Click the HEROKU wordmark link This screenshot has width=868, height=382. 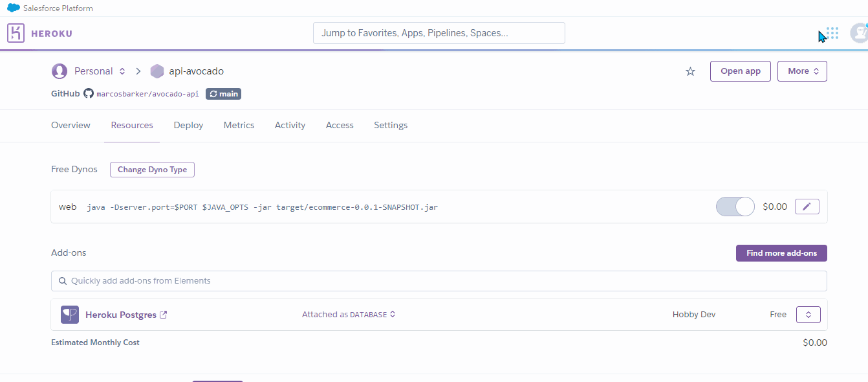tap(52, 34)
